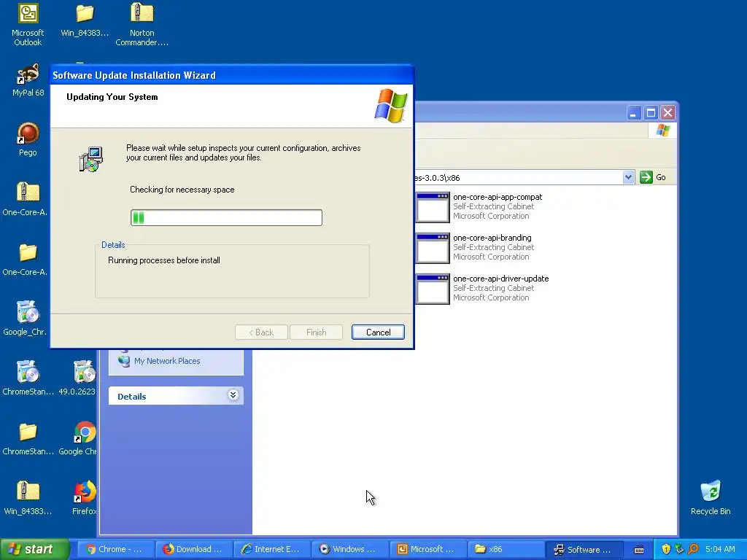
Task: Click the Software Update Installation Wizard title bar
Action: point(232,75)
